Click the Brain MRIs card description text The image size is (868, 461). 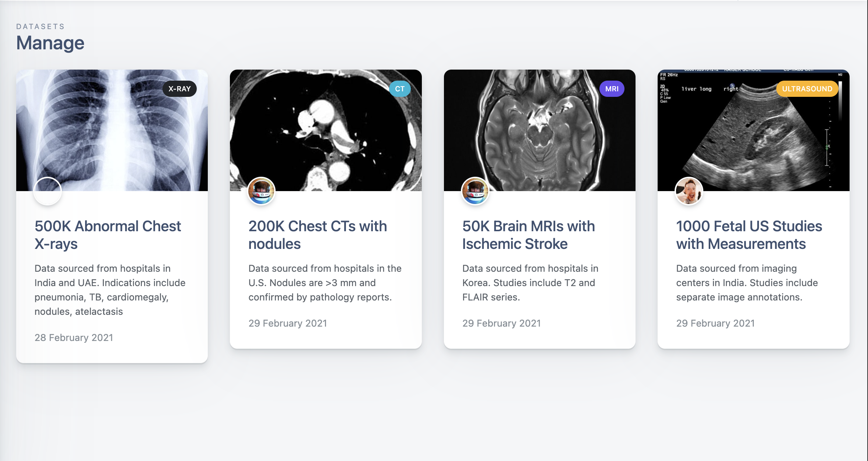pyautogui.click(x=529, y=282)
